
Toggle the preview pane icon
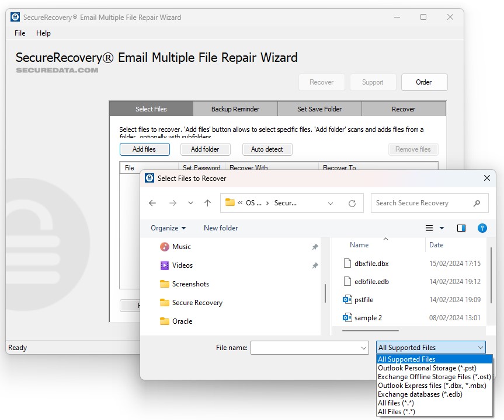(x=461, y=228)
